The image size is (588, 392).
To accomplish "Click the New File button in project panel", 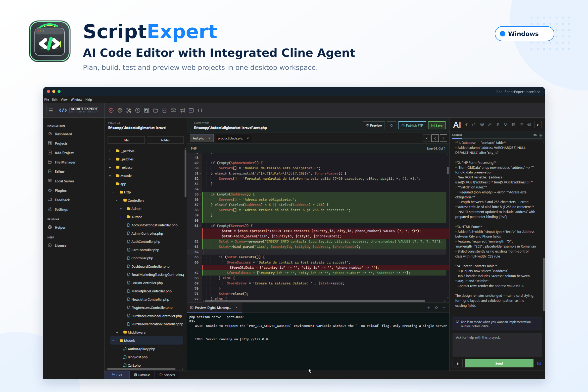I will pyautogui.click(x=126, y=140).
